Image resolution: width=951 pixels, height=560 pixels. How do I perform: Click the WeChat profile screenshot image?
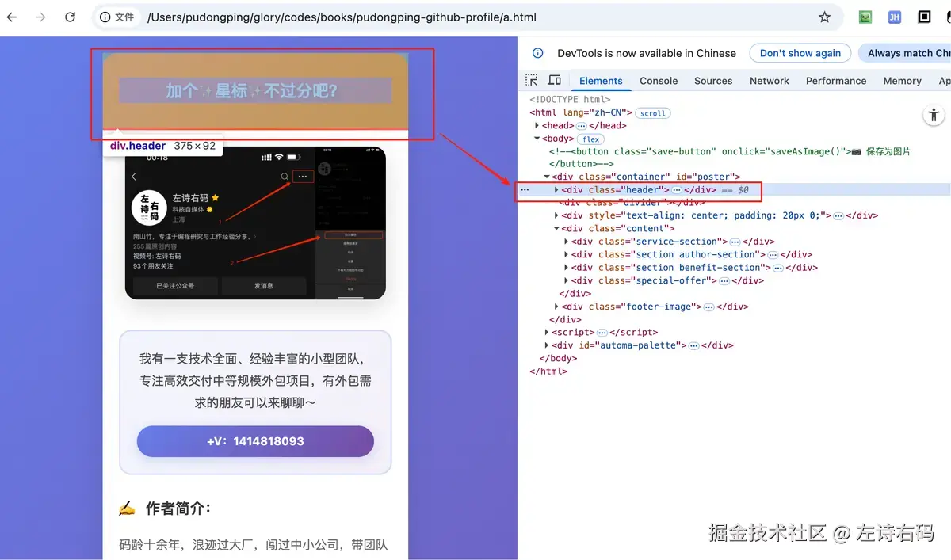click(x=255, y=223)
